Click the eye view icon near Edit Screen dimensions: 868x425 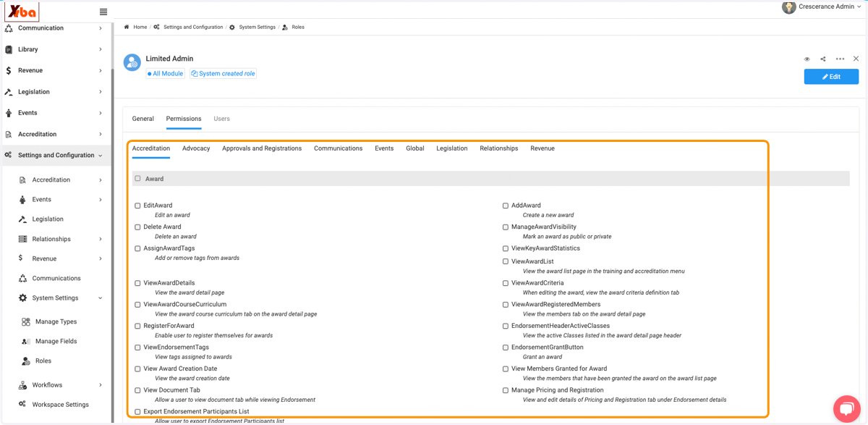[x=807, y=59]
